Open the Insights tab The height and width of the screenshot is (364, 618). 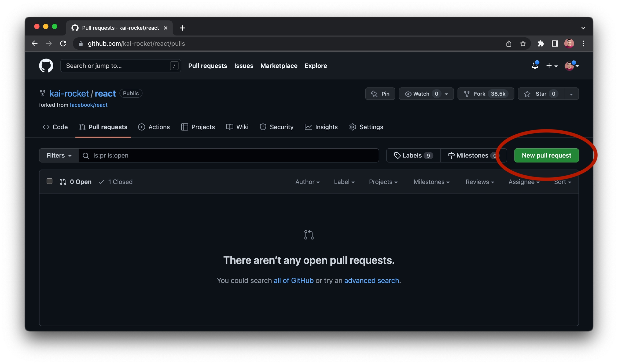321,127
